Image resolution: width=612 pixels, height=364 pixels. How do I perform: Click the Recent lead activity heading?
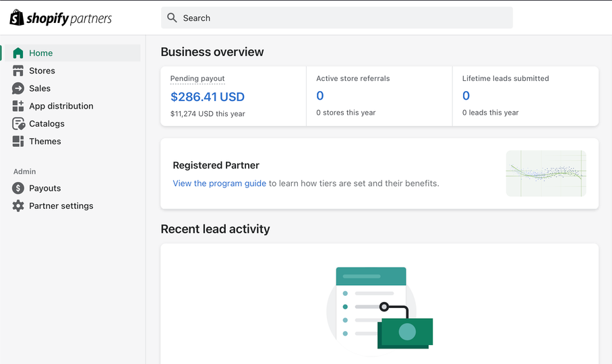coord(215,229)
